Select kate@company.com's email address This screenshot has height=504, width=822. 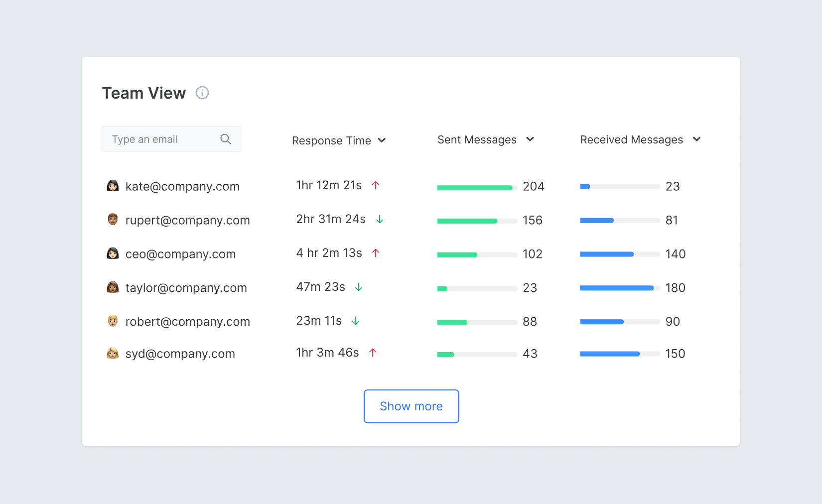click(x=182, y=186)
